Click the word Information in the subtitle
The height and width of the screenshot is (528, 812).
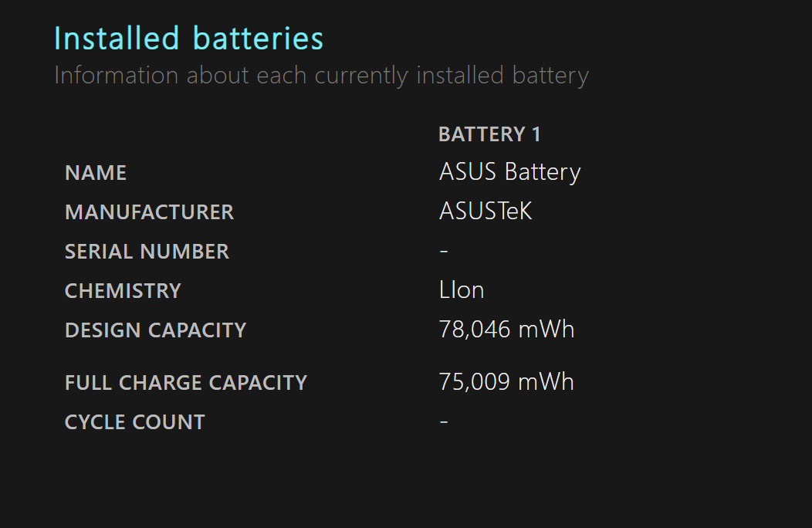(x=117, y=75)
